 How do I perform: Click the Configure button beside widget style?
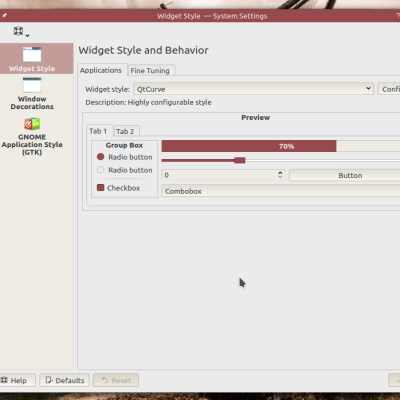389,89
